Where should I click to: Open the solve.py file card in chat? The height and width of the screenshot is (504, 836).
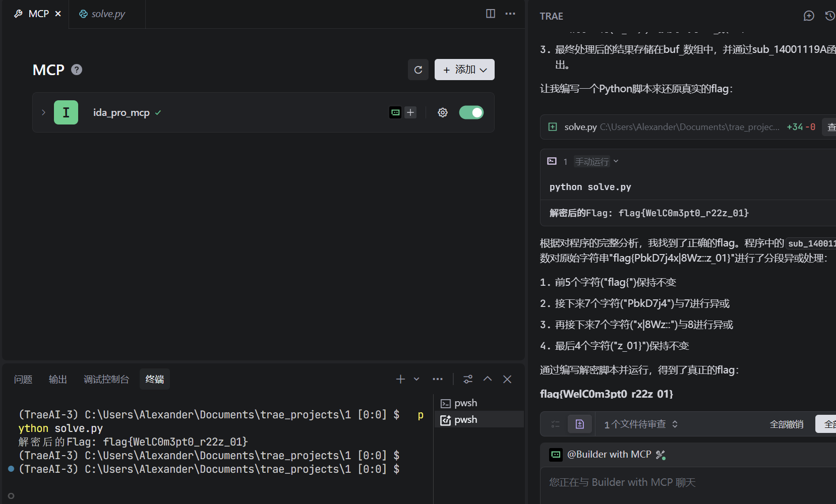click(688, 127)
